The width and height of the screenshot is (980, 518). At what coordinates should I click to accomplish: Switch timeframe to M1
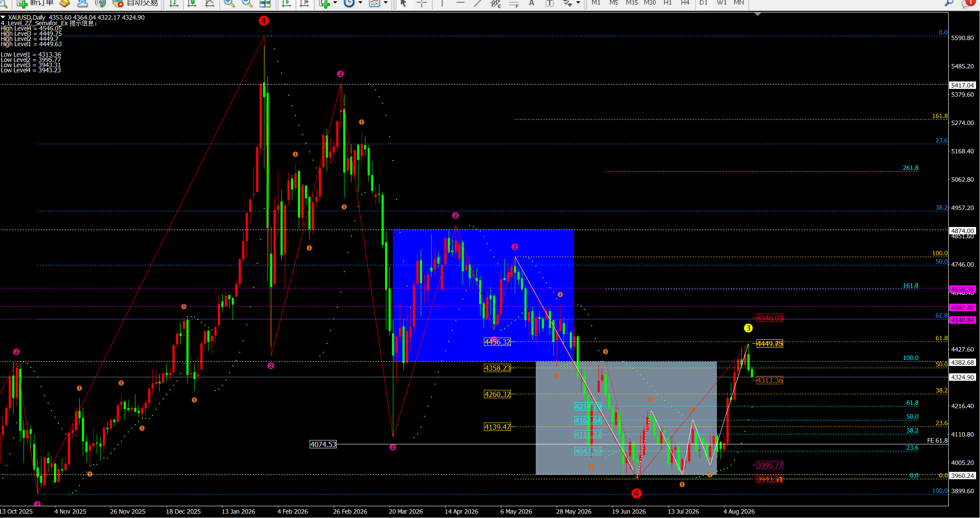(596, 3)
